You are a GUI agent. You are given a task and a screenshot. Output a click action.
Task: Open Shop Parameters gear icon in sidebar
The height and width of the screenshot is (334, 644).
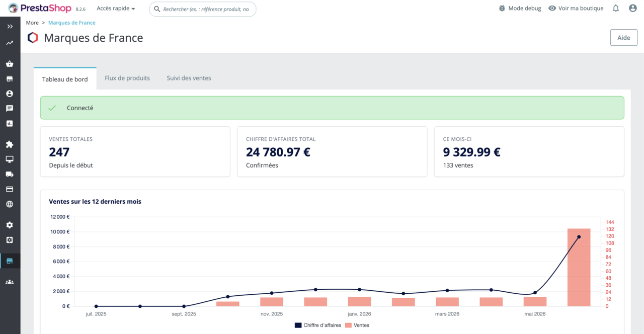coord(10,225)
